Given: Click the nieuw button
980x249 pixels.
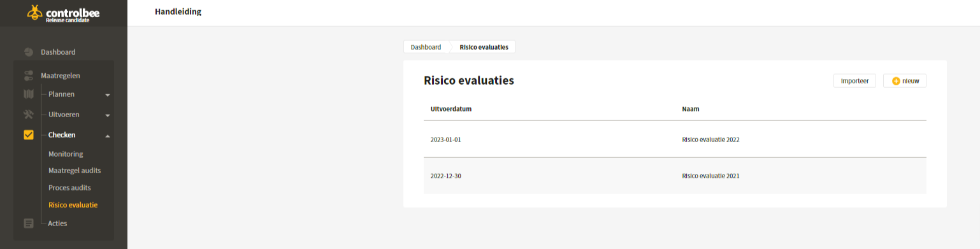Looking at the screenshot, I should [905, 81].
